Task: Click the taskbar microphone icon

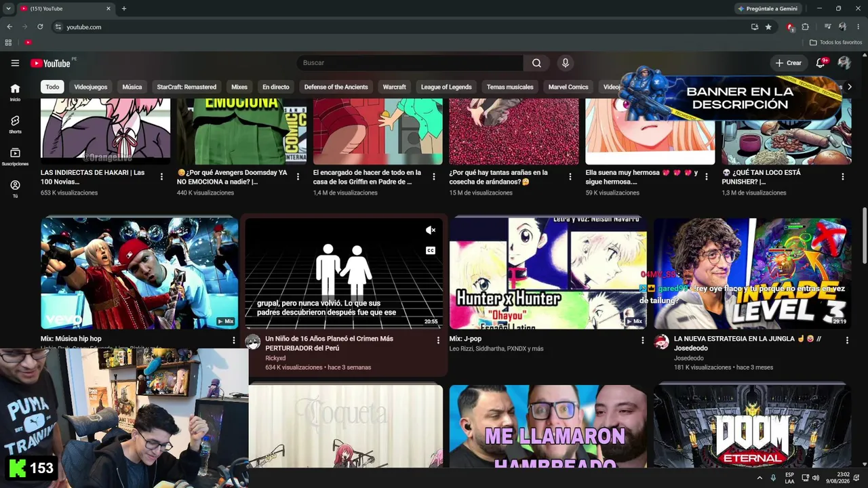Action: [x=773, y=478]
